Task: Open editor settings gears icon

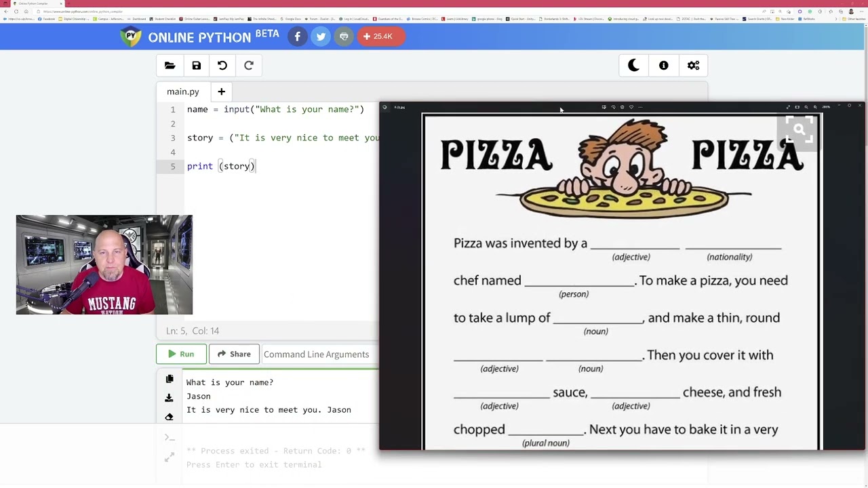Action: [693, 66]
